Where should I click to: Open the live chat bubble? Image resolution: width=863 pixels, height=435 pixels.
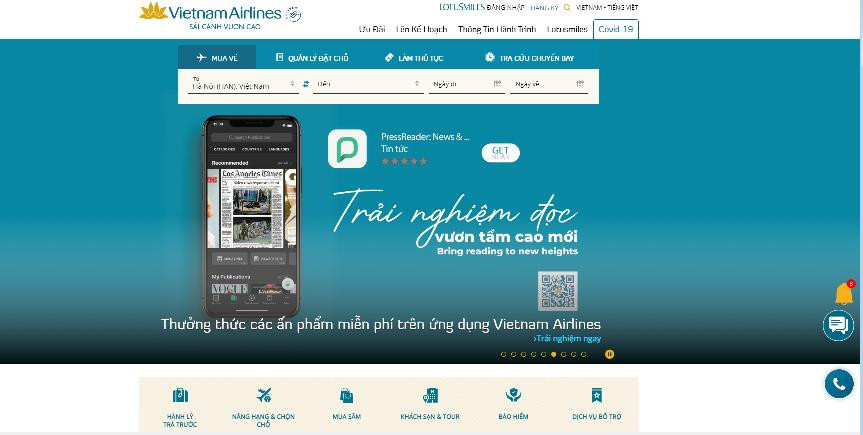[x=838, y=325]
